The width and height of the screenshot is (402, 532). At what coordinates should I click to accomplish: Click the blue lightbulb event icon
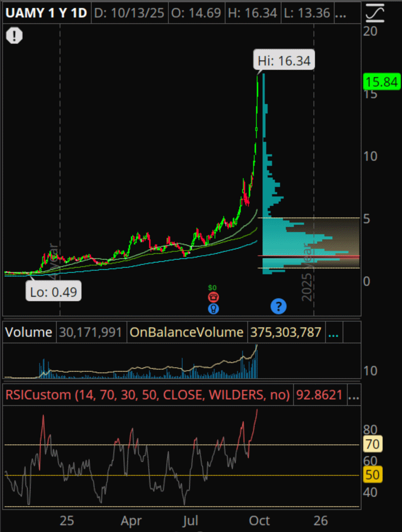(x=213, y=309)
